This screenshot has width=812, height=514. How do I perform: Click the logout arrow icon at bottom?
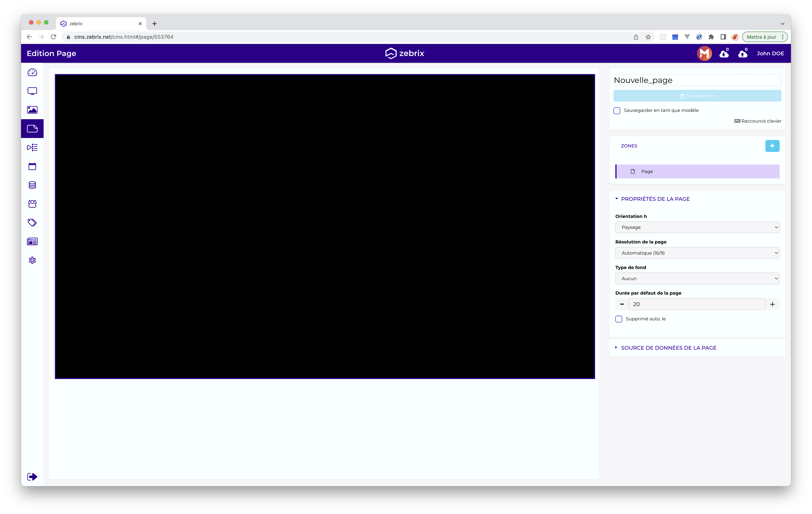[x=32, y=477]
